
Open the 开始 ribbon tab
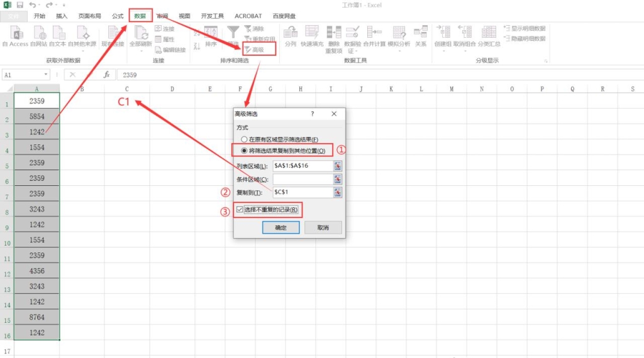click(40, 16)
